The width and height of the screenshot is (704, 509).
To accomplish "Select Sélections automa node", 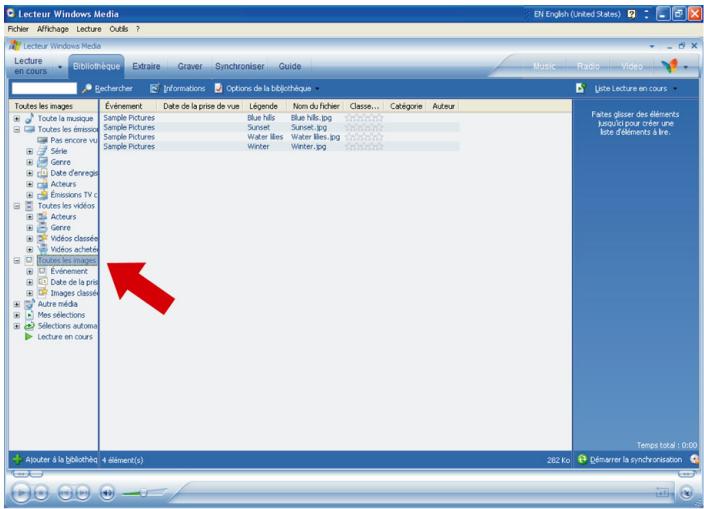I will pos(62,326).
